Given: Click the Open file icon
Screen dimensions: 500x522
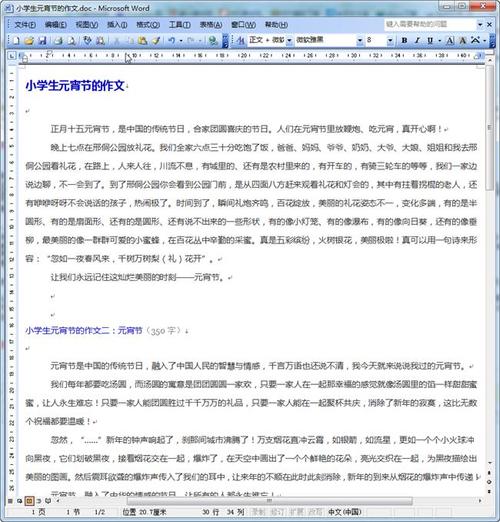Looking at the screenshot, I should 29,41.
